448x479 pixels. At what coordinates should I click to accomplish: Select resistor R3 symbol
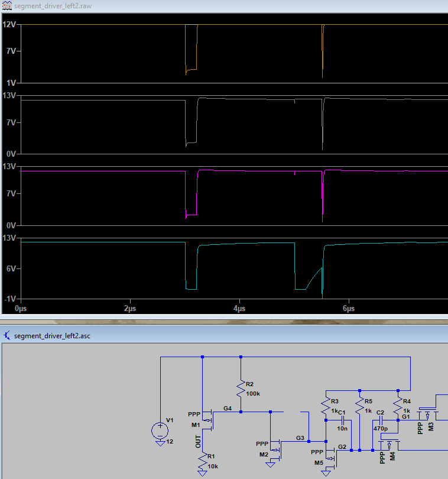tap(326, 406)
